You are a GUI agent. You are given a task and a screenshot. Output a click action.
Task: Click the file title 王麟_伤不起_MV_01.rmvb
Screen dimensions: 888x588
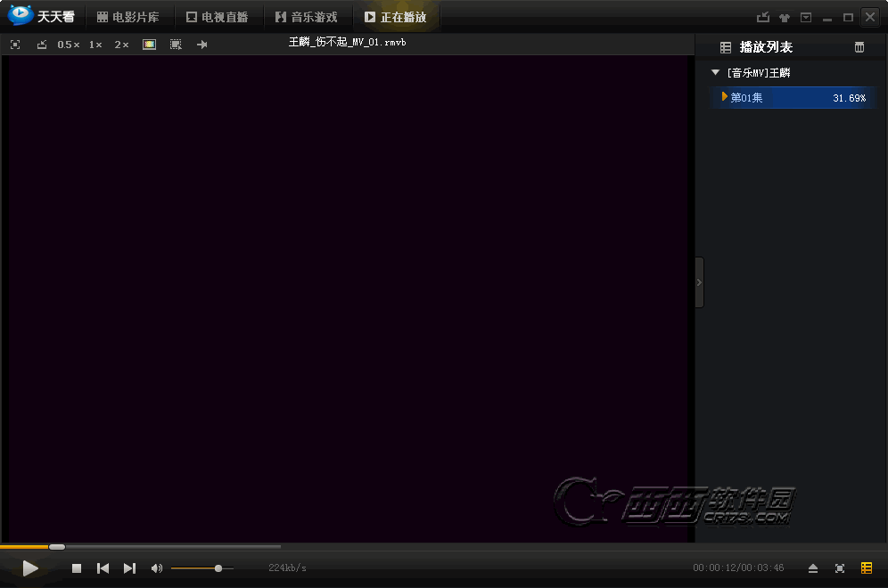[347, 42]
